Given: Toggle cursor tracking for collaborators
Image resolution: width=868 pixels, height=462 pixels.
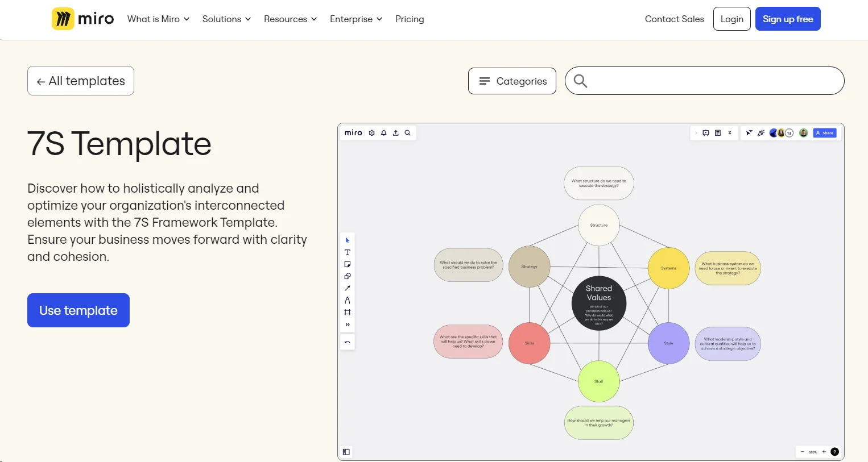Looking at the screenshot, I should [749, 132].
